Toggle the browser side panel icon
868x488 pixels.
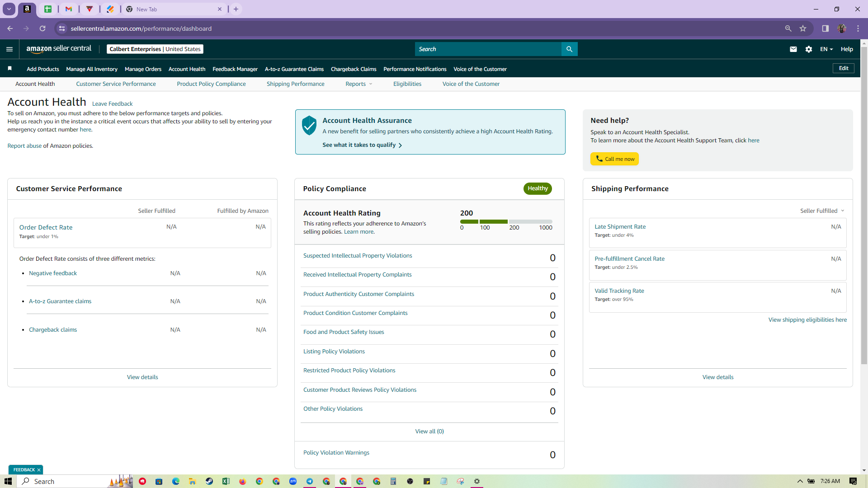826,28
